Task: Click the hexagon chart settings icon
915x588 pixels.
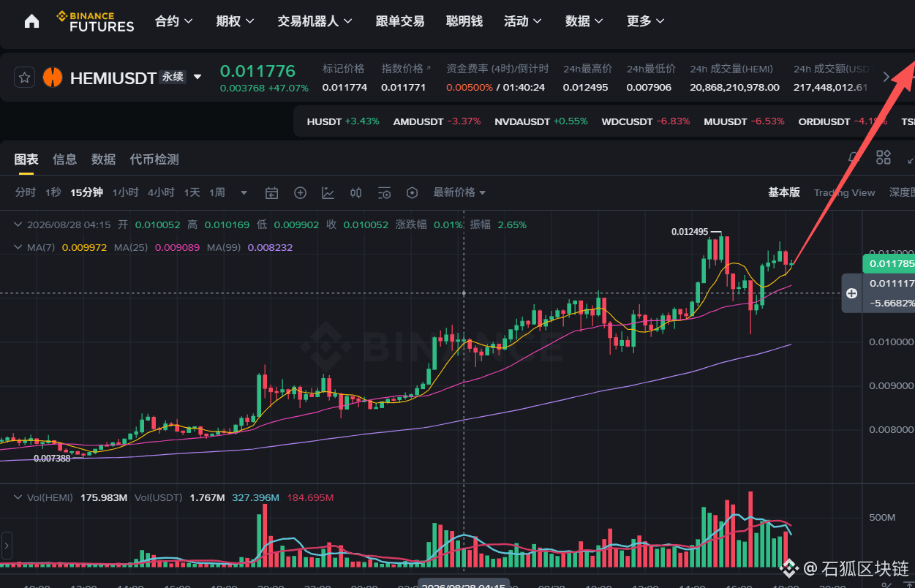Action: [x=412, y=192]
